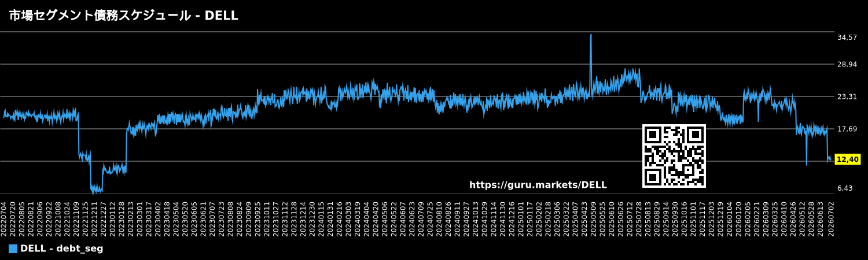Screen dimensions: 868x260
Task: Click the 20260221 date label
Action: 756,218
